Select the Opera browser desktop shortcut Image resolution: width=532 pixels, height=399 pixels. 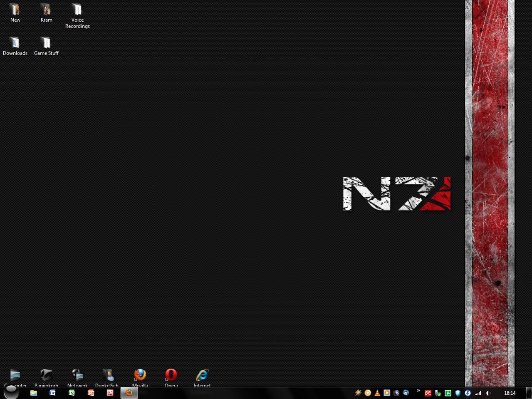point(171,378)
